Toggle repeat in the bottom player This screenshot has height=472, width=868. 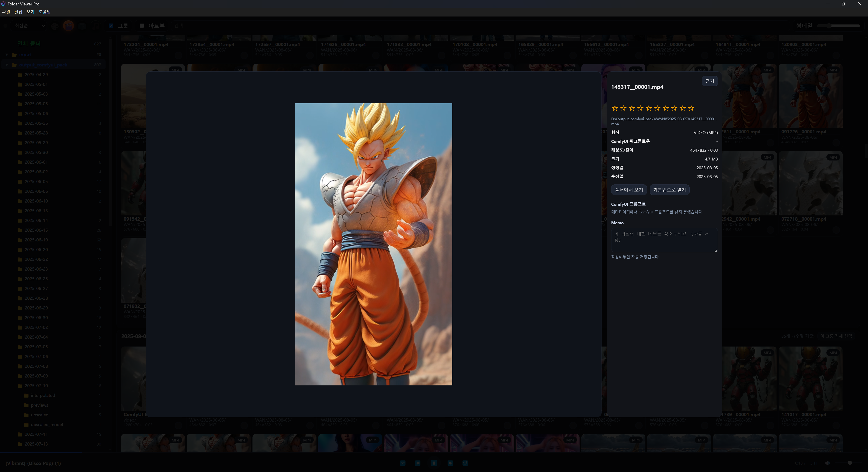465,463
